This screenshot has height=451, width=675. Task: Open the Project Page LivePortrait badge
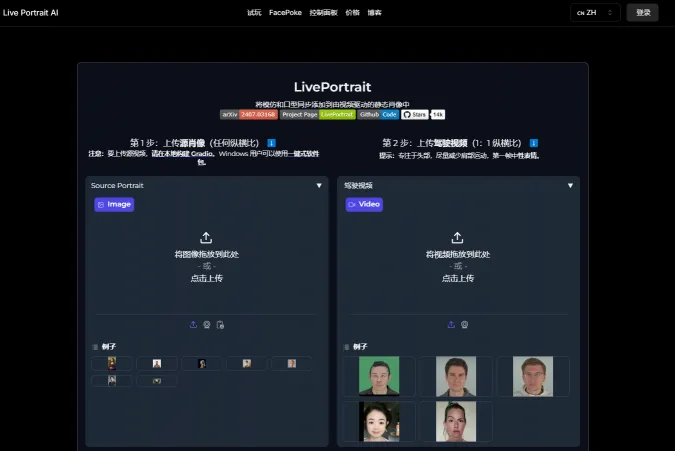[318, 114]
